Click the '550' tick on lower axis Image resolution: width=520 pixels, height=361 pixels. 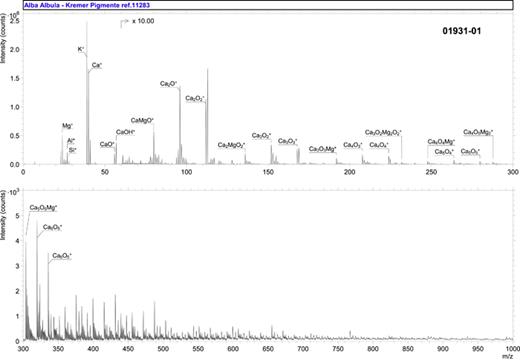click(198, 349)
